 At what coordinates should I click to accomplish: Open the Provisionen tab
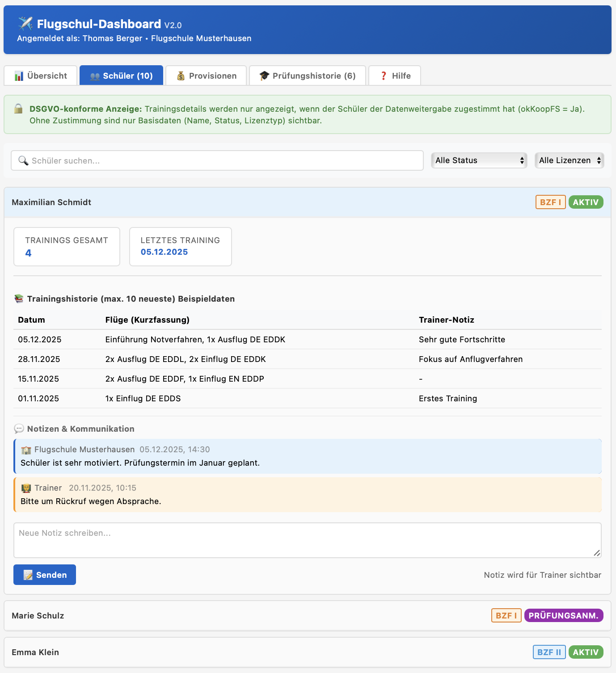coord(206,76)
